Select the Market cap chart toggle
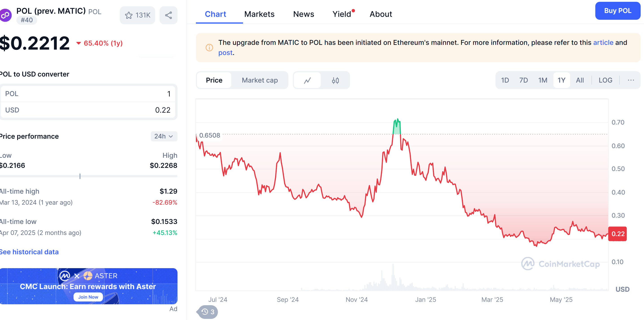 pos(259,80)
